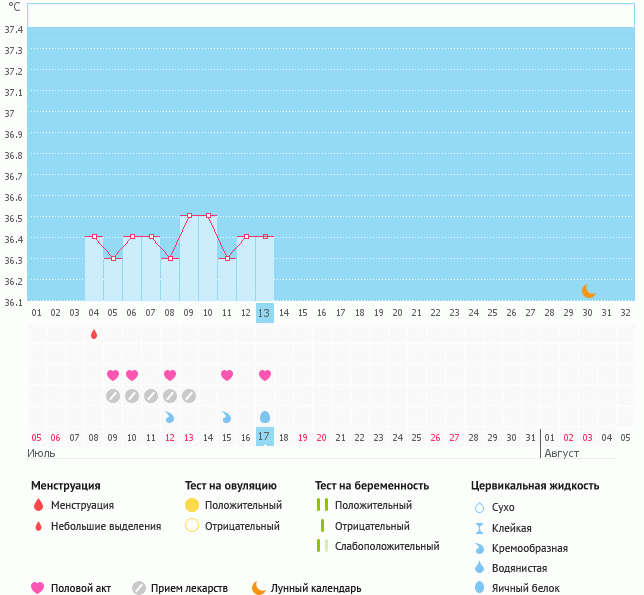The width and height of the screenshot is (644, 595).
Task: Click the temperature point on cycle day 09
Action: pos(189,215)
